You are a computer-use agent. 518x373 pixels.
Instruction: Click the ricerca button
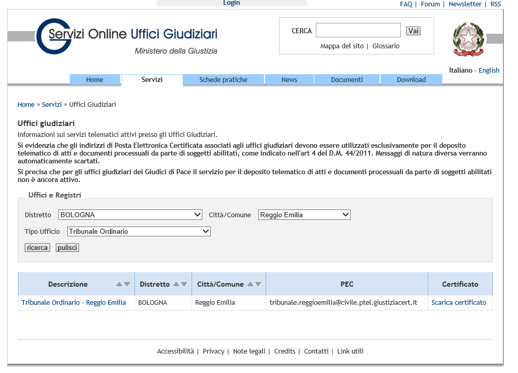(x=37, y=248)
